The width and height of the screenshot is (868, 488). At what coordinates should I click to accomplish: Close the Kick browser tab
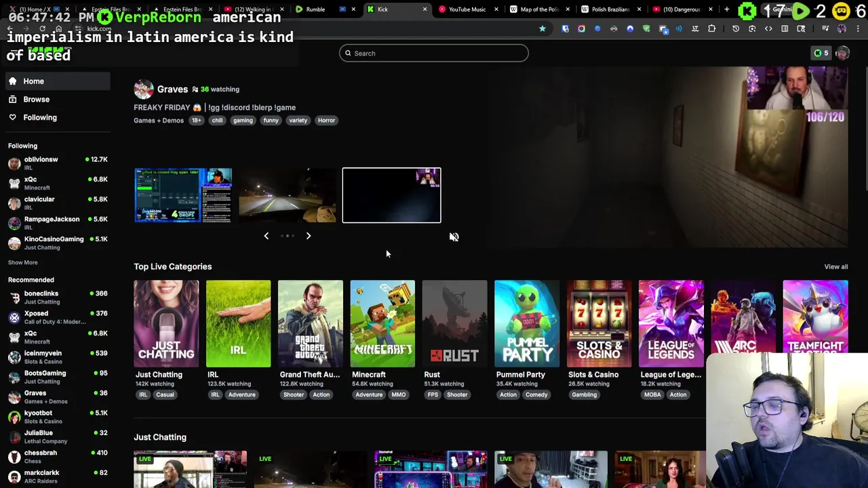(425, 9)
